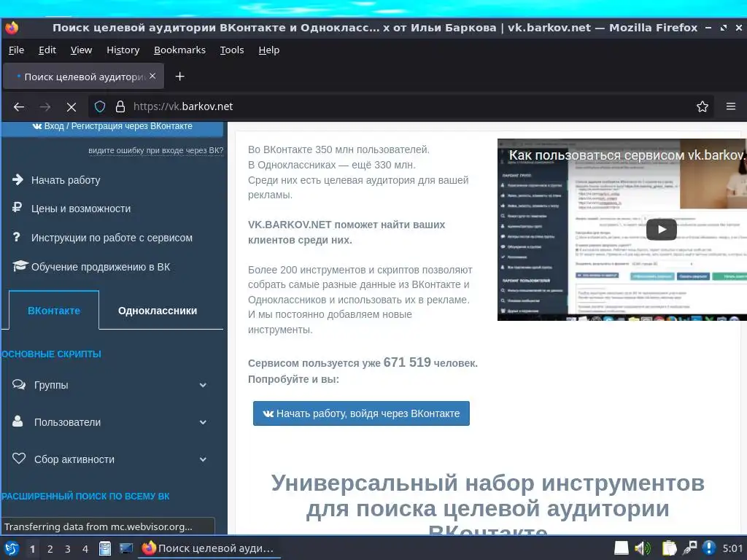Play the YouTube video about vk.barkov.net
The height and width of the screenshot is (560, 747).
661,230
